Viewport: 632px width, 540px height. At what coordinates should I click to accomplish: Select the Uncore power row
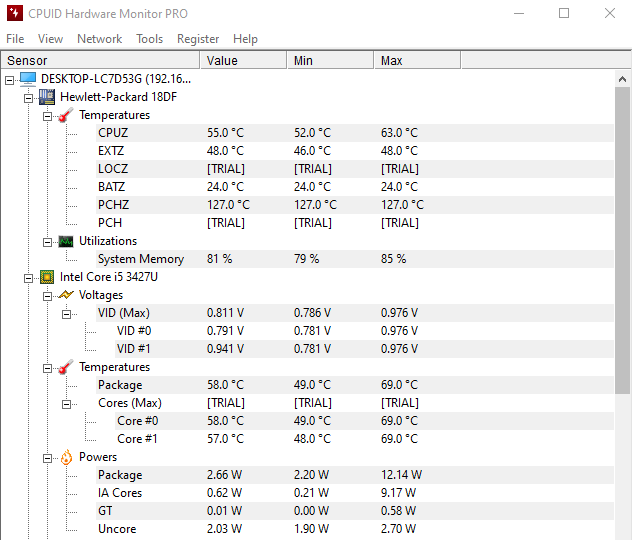[x=355, y=529]
